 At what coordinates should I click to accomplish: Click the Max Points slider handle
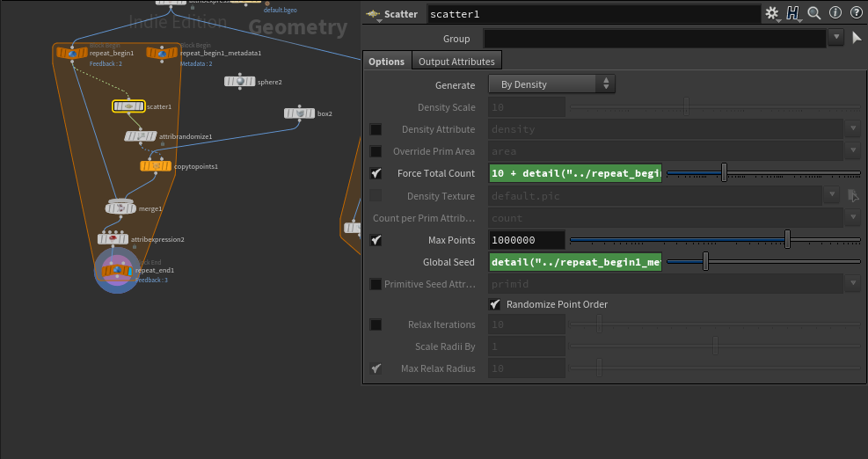tap(787, 240)
